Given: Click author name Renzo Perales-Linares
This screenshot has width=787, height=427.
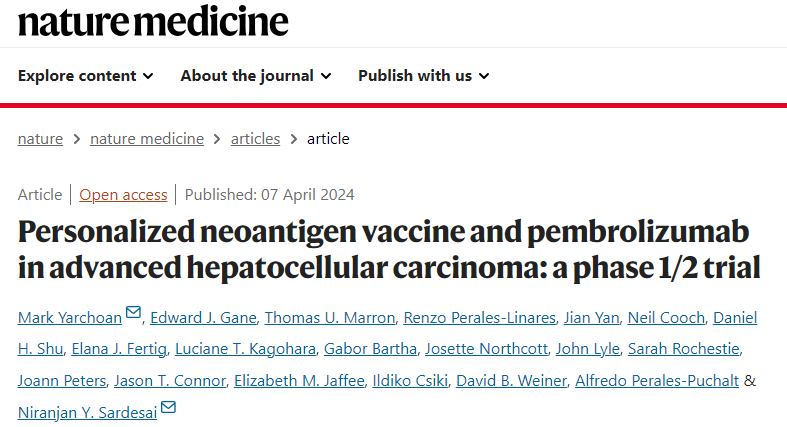Looking at the screenshot, I should tap(480, 318).
